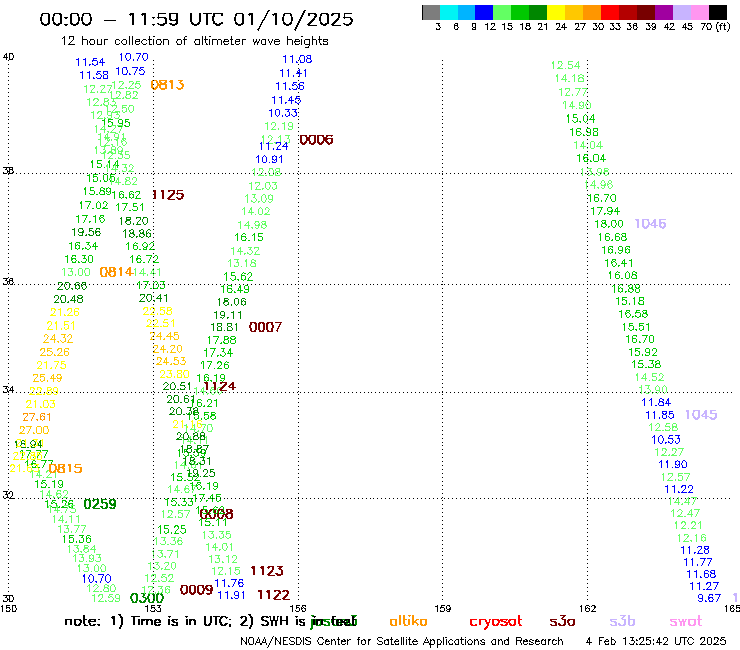Click the 'cryosat' satellite legend label
Screen dimensions: 740x650
tap(496, 622)
